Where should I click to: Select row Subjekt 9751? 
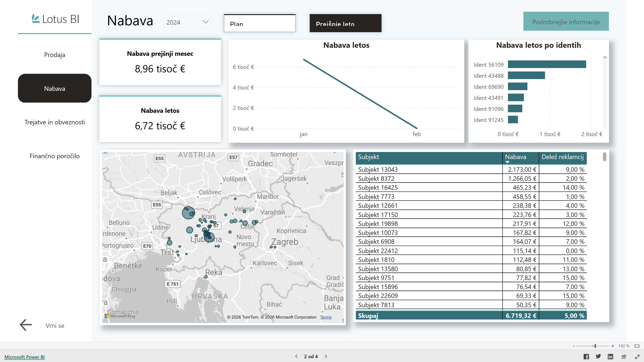pyautogui.click(x=471, y=278)
